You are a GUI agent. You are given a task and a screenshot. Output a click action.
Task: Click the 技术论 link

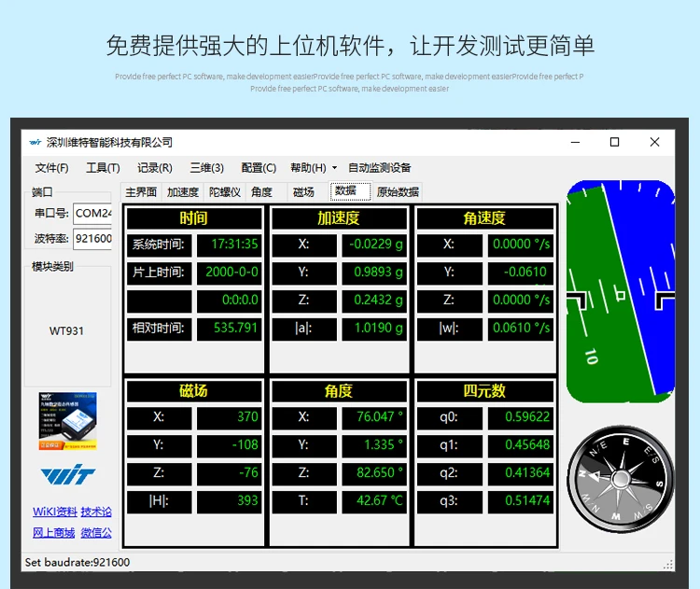tap(96, 512)
